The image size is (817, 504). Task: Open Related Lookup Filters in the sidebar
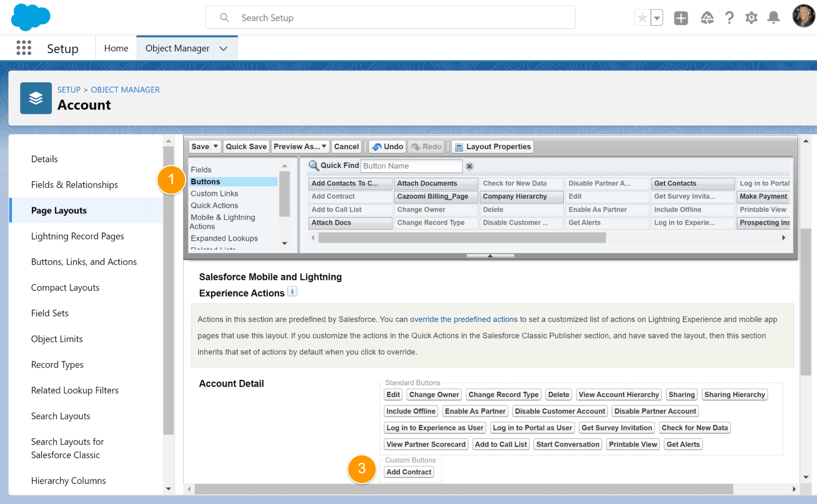75,390
